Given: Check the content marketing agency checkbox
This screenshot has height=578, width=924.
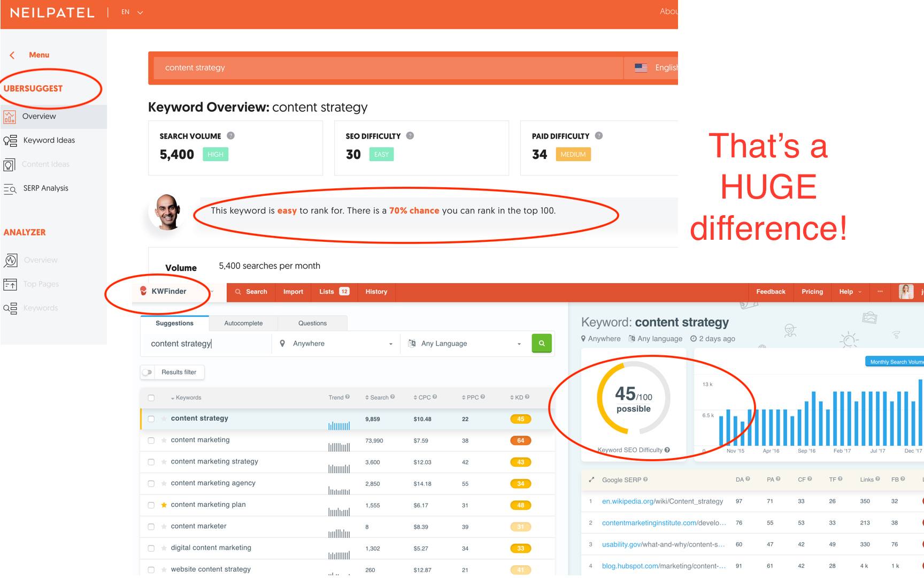Looking at the screenshot, I should pos(151,484).
